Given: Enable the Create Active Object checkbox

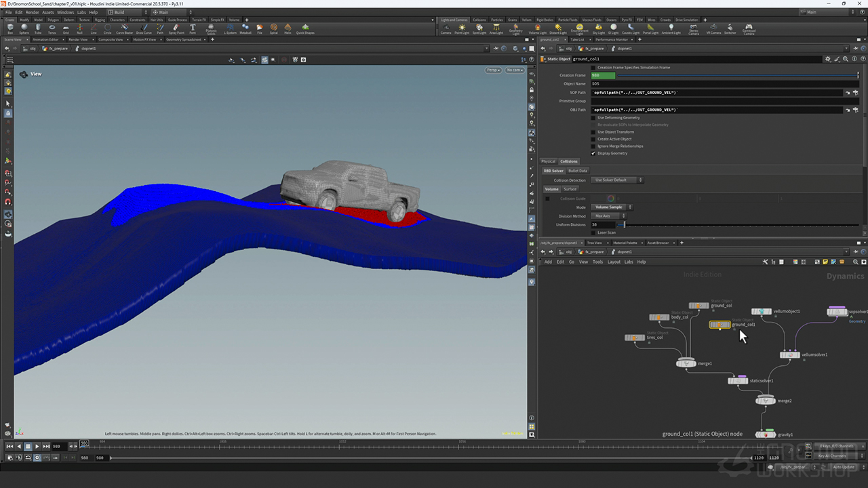Looking at the screenshot, I should coord(593,139).
